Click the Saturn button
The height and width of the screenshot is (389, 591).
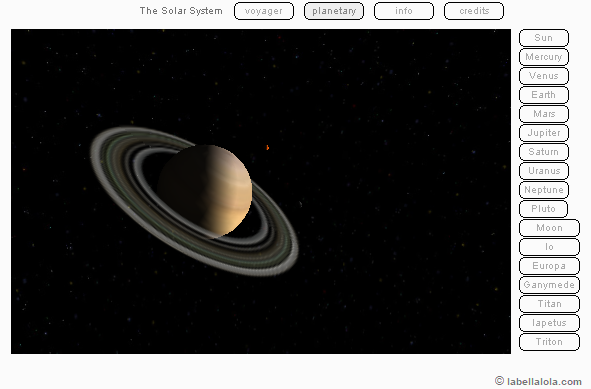544,152
